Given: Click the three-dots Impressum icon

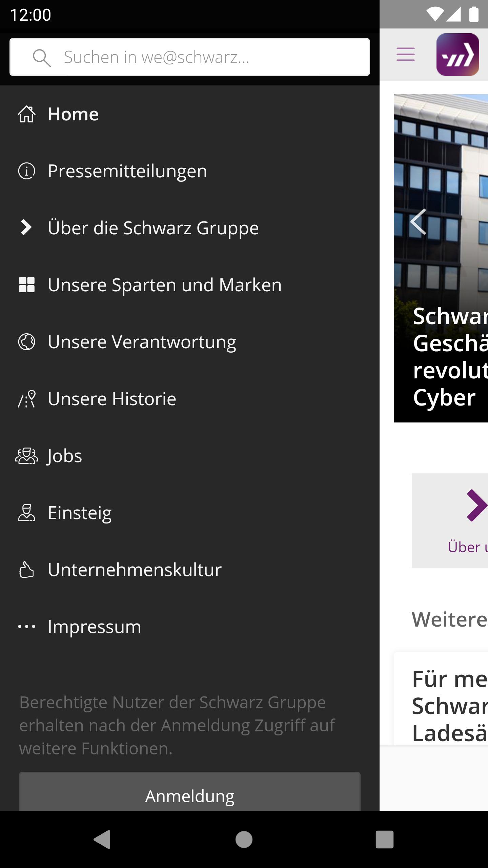Looking at the screenshot, I should pyautogui.click(x=26, y=627).
